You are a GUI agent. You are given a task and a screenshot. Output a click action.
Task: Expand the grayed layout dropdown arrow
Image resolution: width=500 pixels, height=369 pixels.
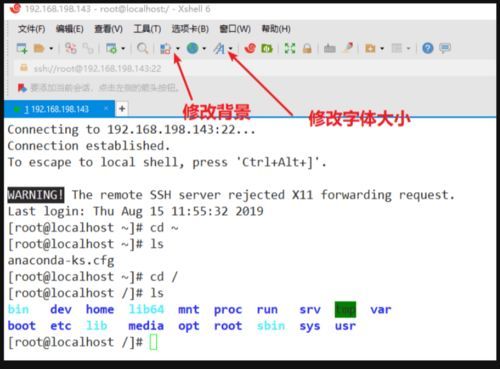click(408, 49)
